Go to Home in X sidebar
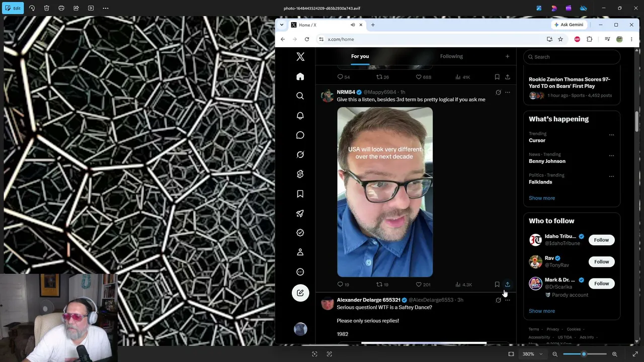This screenshot has height=362, width=644. [x=300, y=76]
